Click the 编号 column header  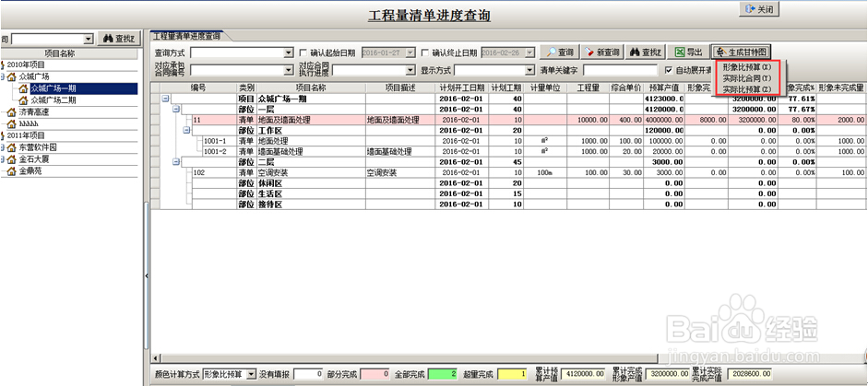pyautogui.click(x=198, y=88)
